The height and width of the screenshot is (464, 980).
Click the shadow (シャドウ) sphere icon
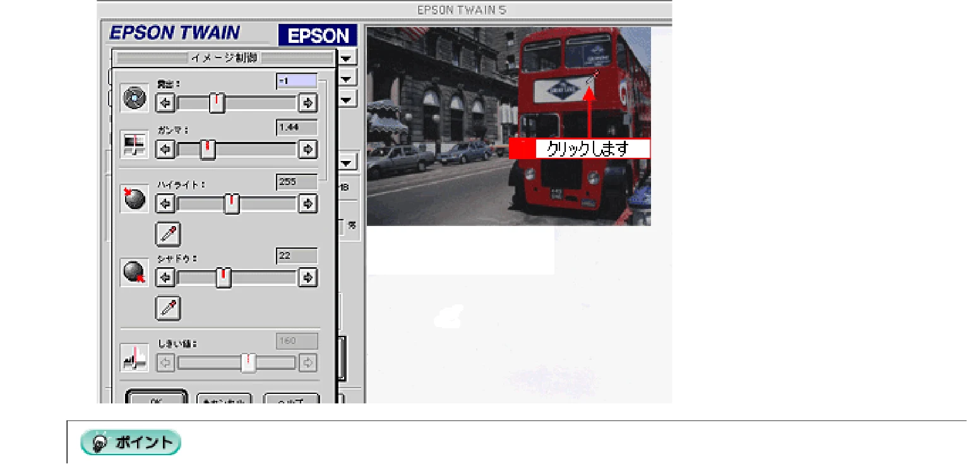(x=134, y=273)
